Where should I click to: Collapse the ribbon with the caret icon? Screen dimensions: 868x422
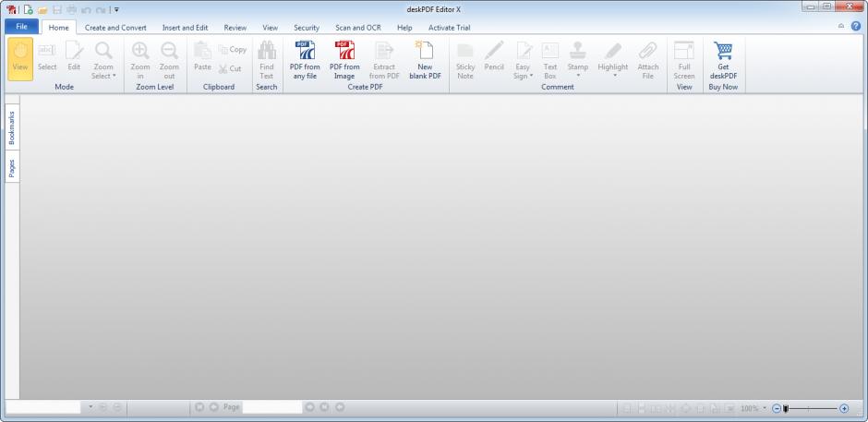point(841,26)
